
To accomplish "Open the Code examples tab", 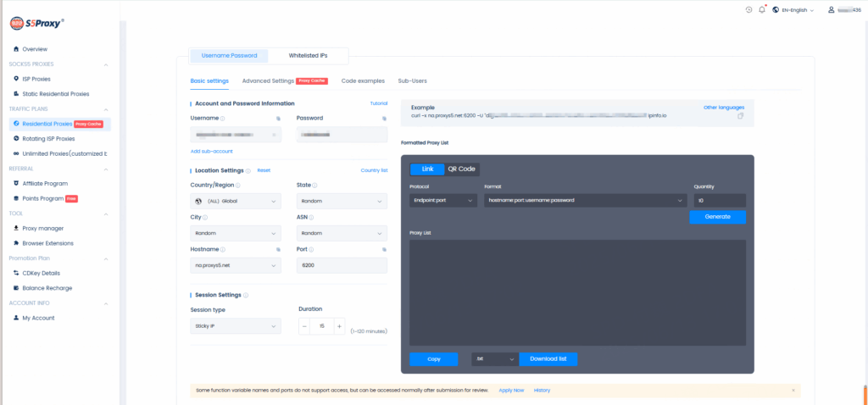I will tap(363, 80).
